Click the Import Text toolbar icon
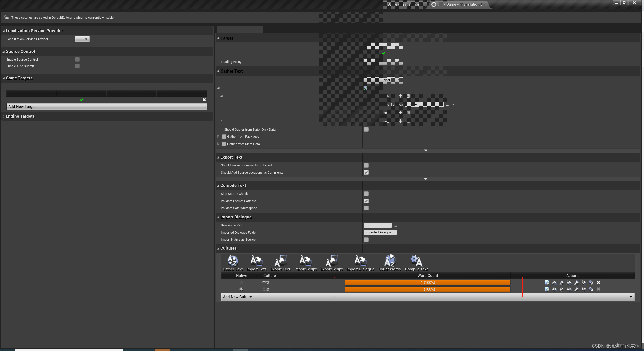644x351 pixels. [256, 261]
